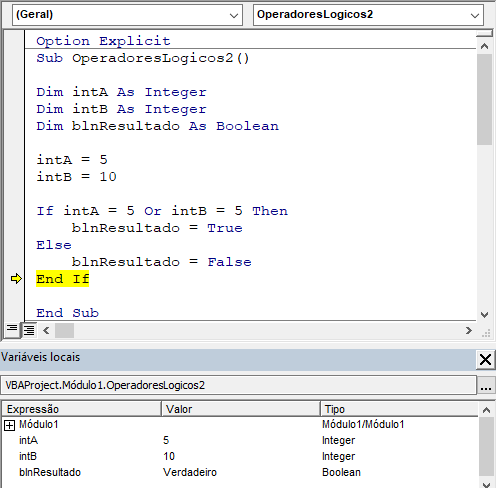This screenshot has height=488, width=496.
Task: Expand the Módulo1 tree node
Action: click(x=9, y=425)
